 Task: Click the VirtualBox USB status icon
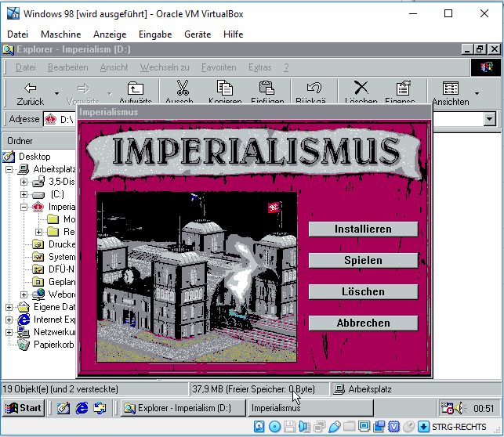click(334, 427)
